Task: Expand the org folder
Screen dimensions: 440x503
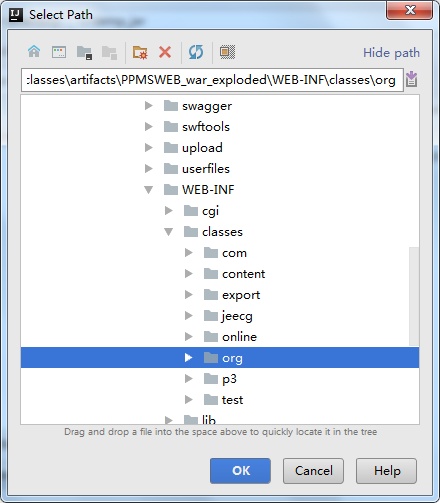Action: click(189, 358)
